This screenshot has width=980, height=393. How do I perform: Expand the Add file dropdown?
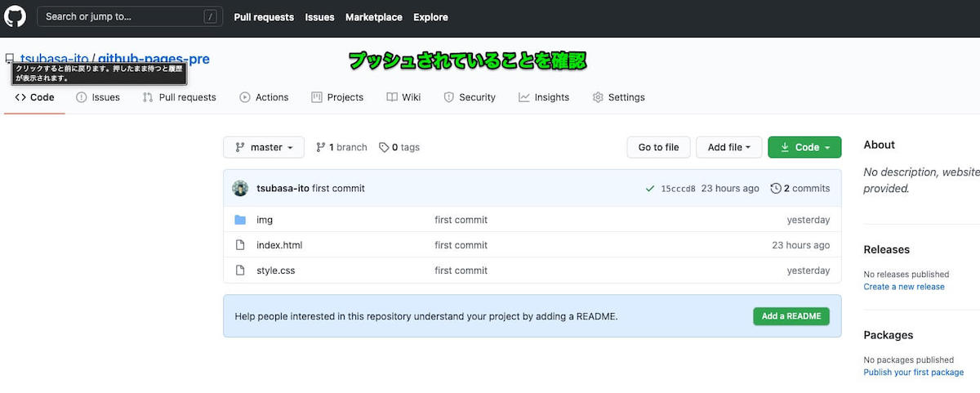(729, 147)
